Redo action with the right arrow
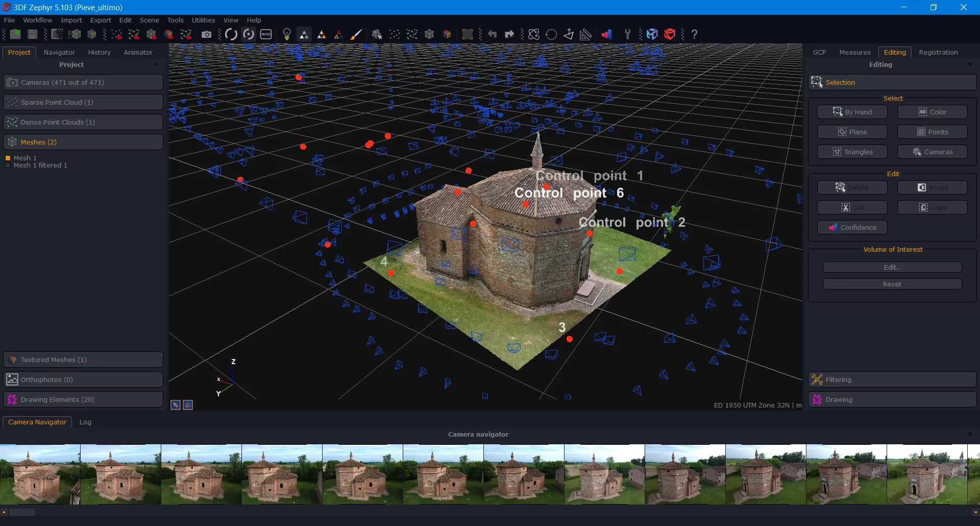 [x=509, y=34]
